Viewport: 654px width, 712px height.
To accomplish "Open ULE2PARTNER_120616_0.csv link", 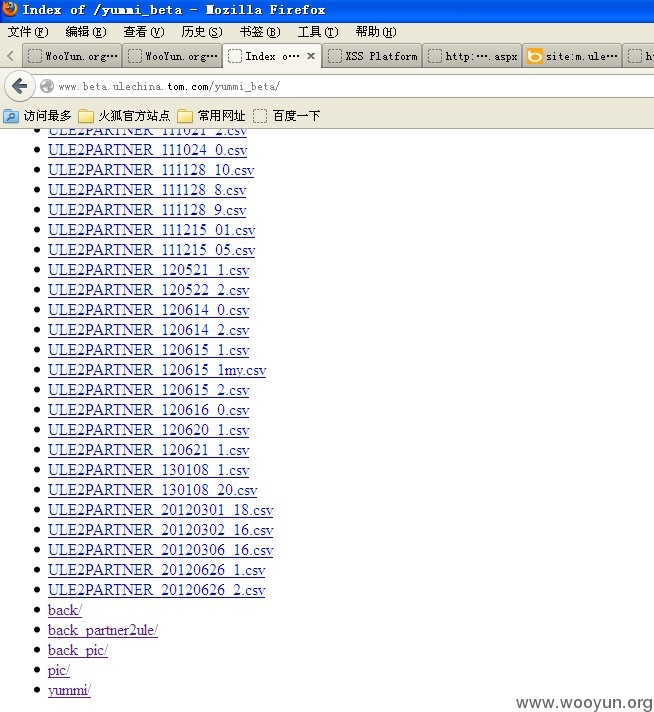I will pos(149,410).
